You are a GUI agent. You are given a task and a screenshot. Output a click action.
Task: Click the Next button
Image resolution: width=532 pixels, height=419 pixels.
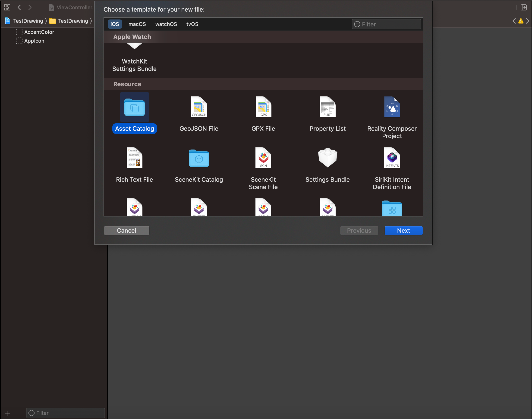403,231
